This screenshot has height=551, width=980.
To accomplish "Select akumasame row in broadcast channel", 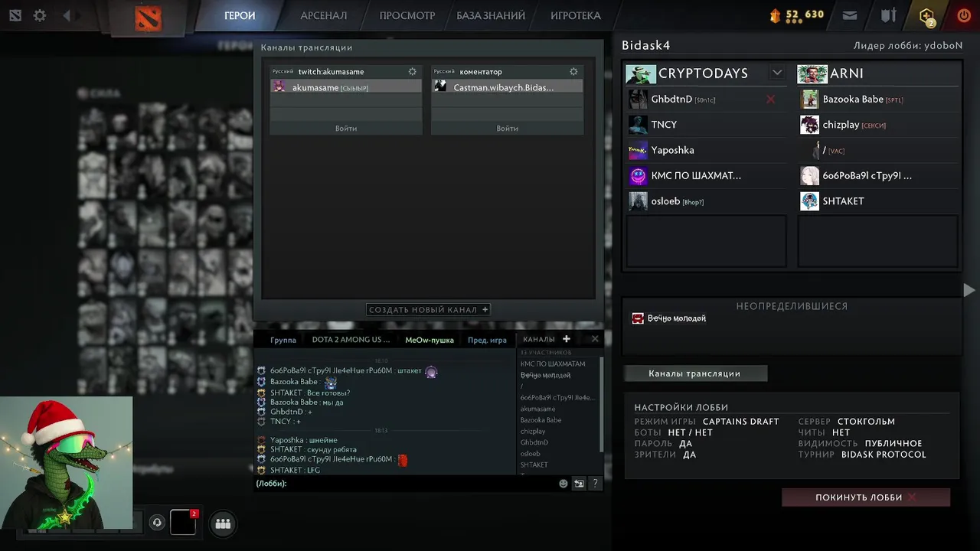I will click(346, 87).
